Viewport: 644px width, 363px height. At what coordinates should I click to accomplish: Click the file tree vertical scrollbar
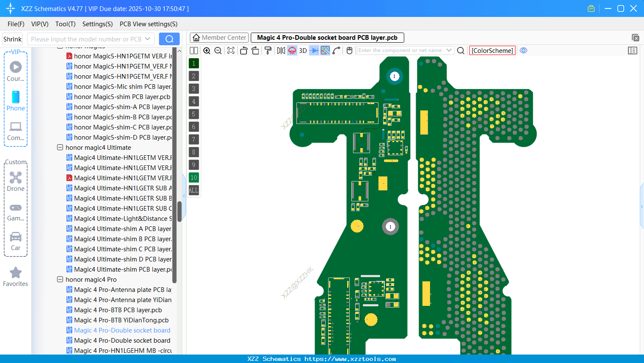point(179,211)
